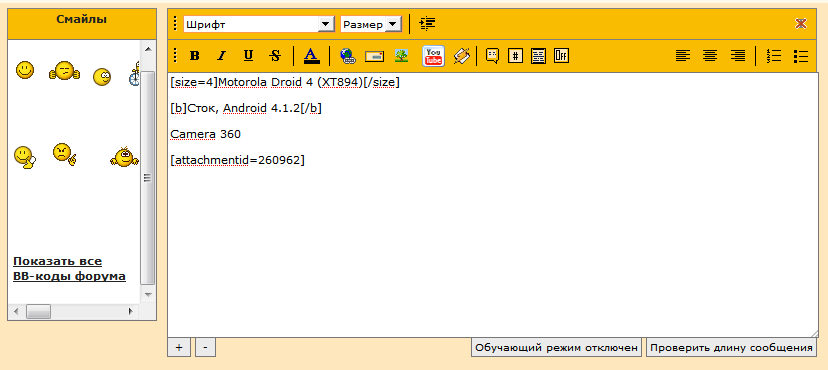Click Проверить длину сообщения button
Screen dimensions: 828x370
point(731,348)
